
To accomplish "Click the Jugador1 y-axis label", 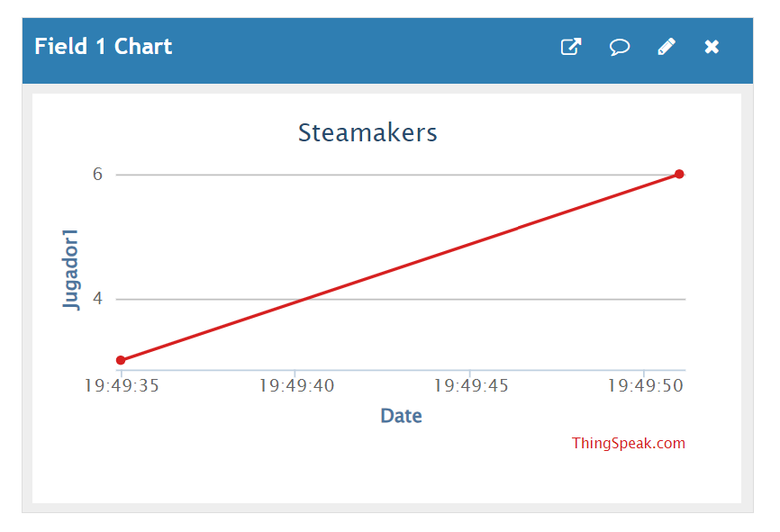I will click(x=71, y=270).
